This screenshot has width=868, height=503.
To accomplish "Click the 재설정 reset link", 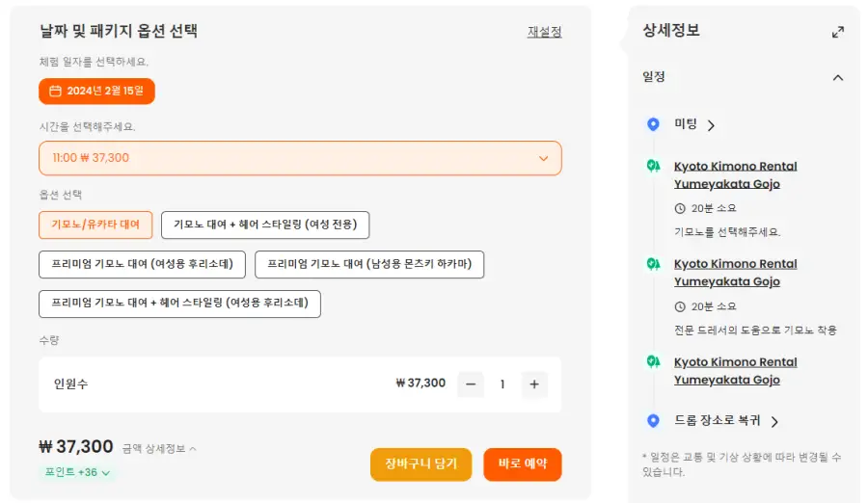I will (x=544, y=32).
